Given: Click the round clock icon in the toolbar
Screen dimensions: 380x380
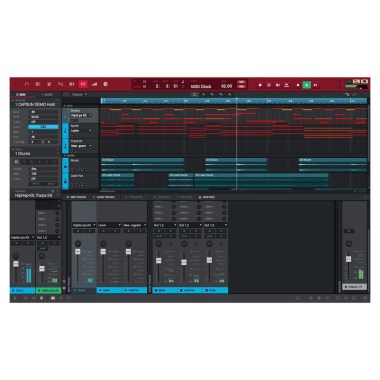Looking at the screenshot, I should [x=105, y=84].
